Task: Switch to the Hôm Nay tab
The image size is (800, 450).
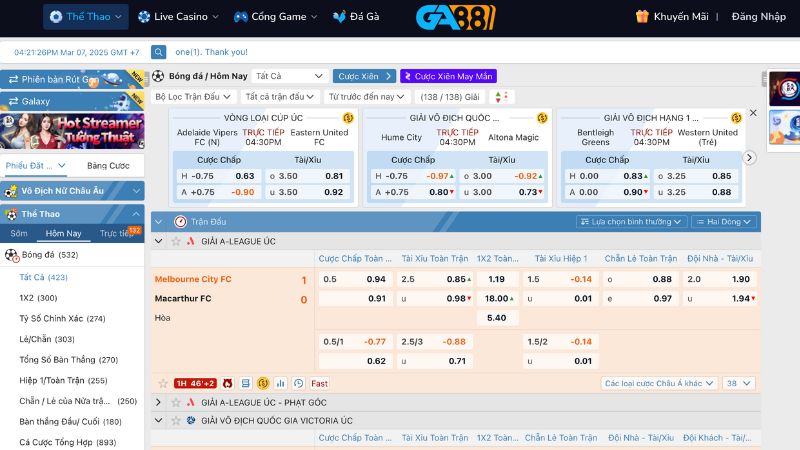Action: pos(63,233)
